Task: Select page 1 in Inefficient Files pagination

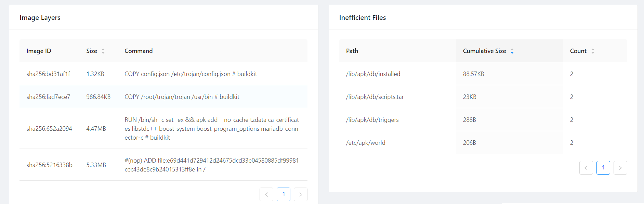Action: point(603,168)
